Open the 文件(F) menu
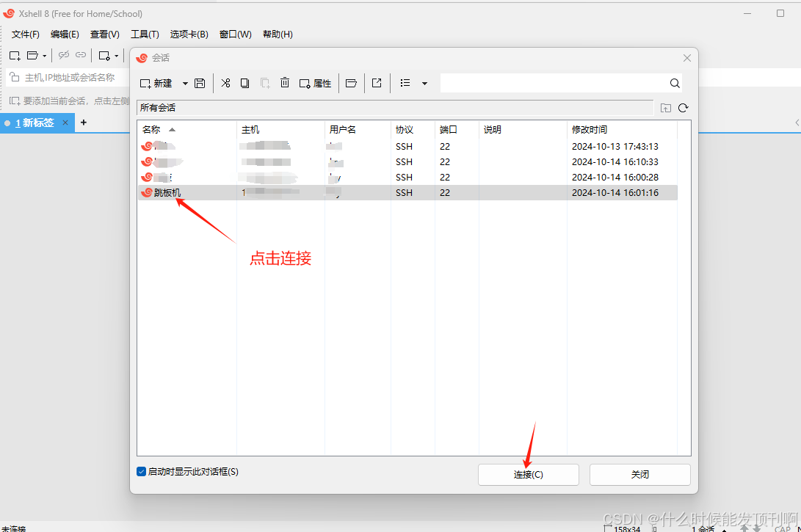 click(26, 34)
